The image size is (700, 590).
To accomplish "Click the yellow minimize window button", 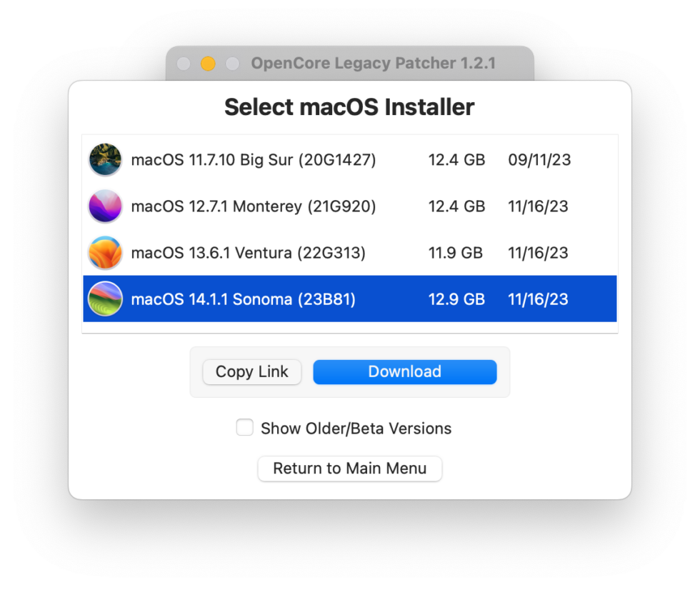I will point(208,64).
